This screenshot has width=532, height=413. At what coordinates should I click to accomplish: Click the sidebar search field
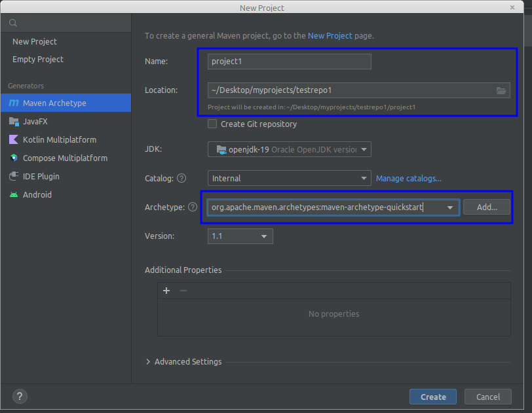66,23
